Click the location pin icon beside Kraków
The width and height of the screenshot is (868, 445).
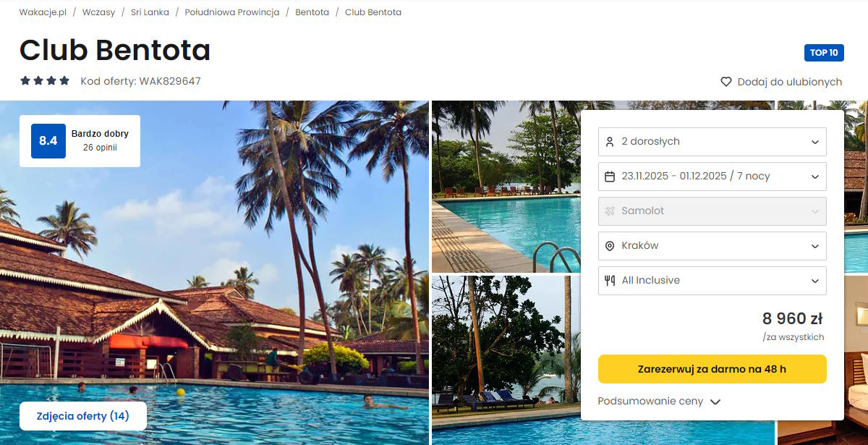[609, 245]
